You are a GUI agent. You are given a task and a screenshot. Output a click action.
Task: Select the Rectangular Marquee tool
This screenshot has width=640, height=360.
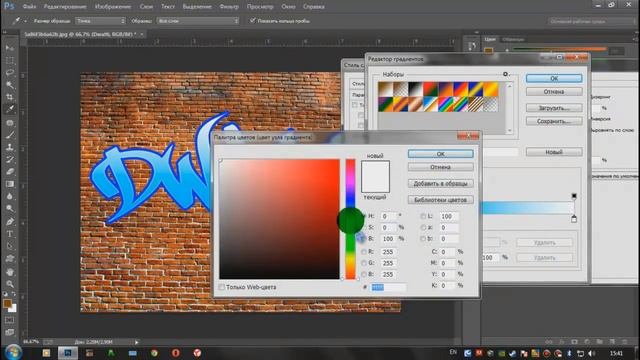coord(10,61)
